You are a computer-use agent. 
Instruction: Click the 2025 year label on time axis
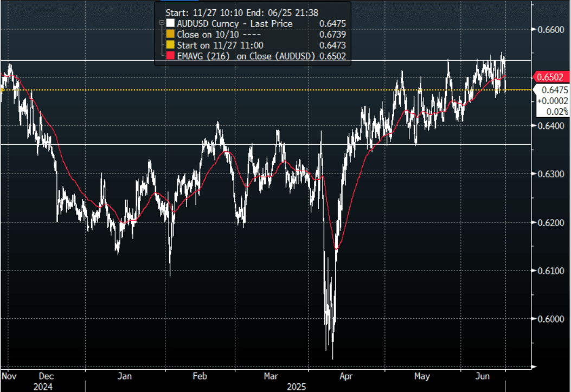pos(297,387)
